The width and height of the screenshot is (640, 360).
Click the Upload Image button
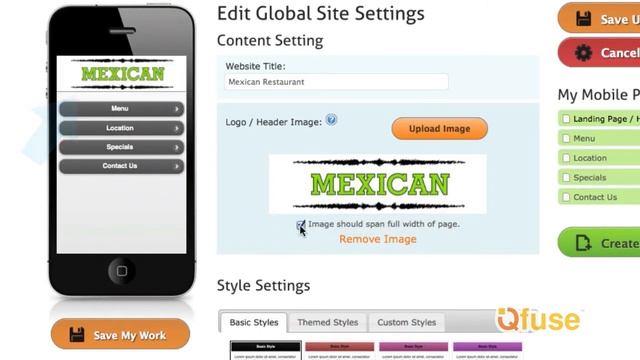click(440, 129)
